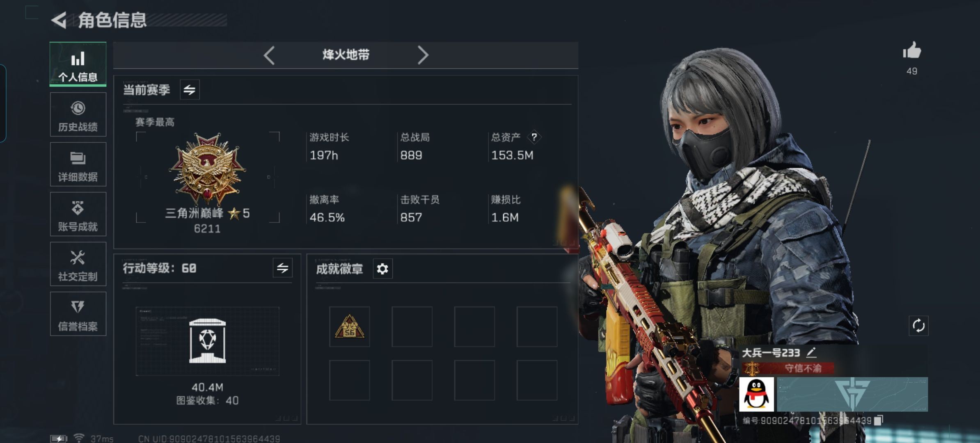Open the 成就徽章 settings gear
The width and height of the screenshot is (980, 443).
pyautogui.click(x=382, y=269)
